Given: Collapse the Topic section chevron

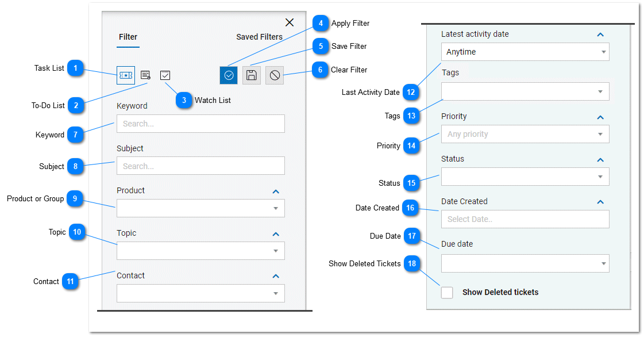Looking at the screenshot, I should coord(276,234).
